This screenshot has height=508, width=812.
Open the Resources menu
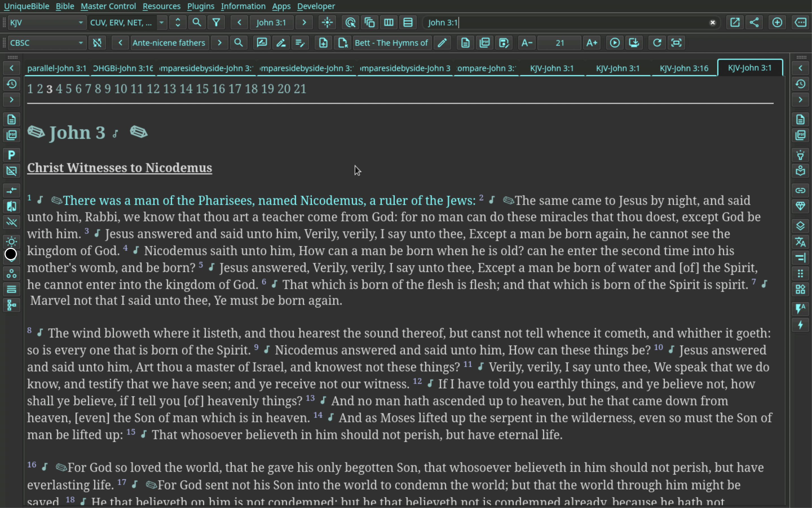point(161,6)
